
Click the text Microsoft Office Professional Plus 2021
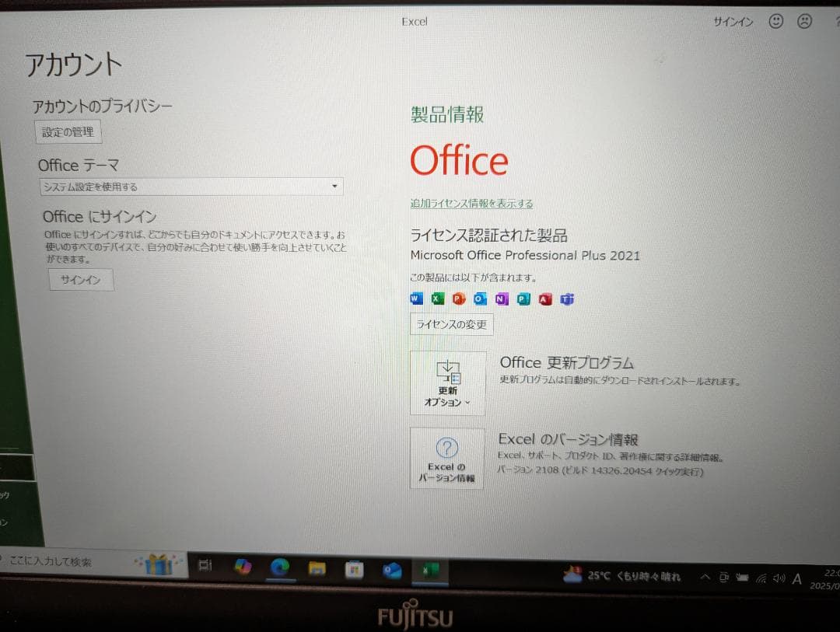(x=525, y=256)
